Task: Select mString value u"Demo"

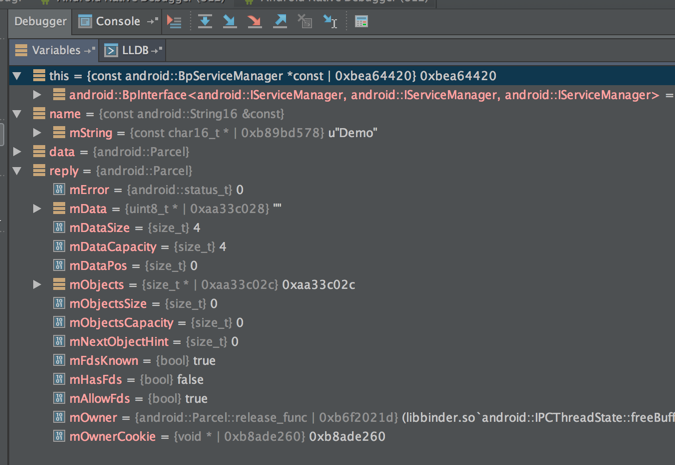Action: tap(353, 133)
